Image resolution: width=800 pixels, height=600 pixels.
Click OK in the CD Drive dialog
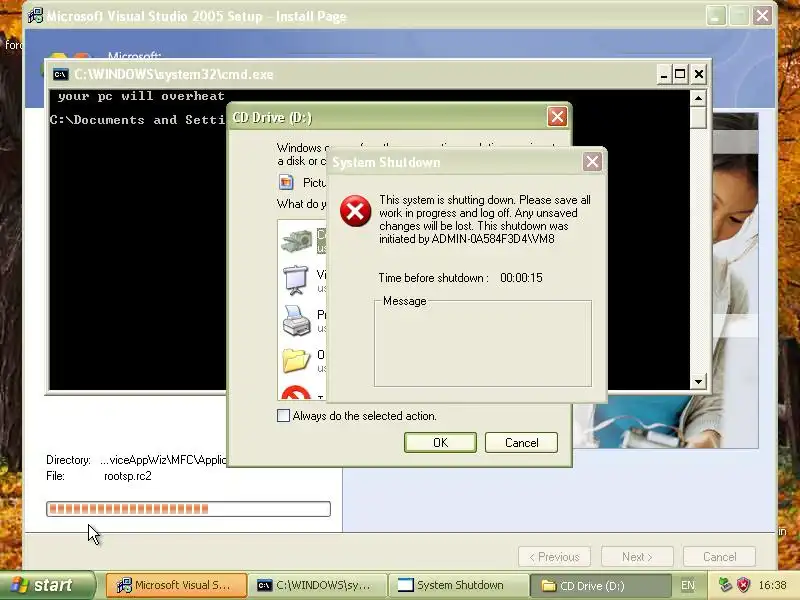[x=440, y=442]
